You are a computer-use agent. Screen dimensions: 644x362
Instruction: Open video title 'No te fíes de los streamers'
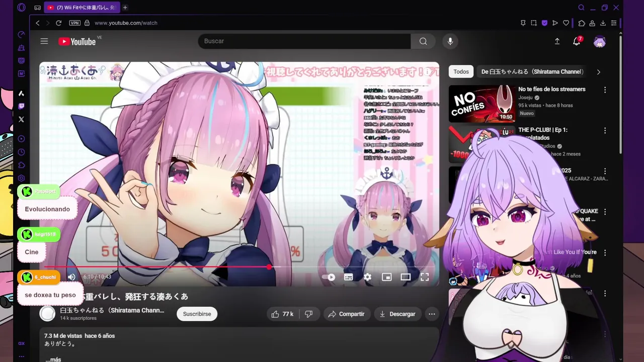point(552,89)
